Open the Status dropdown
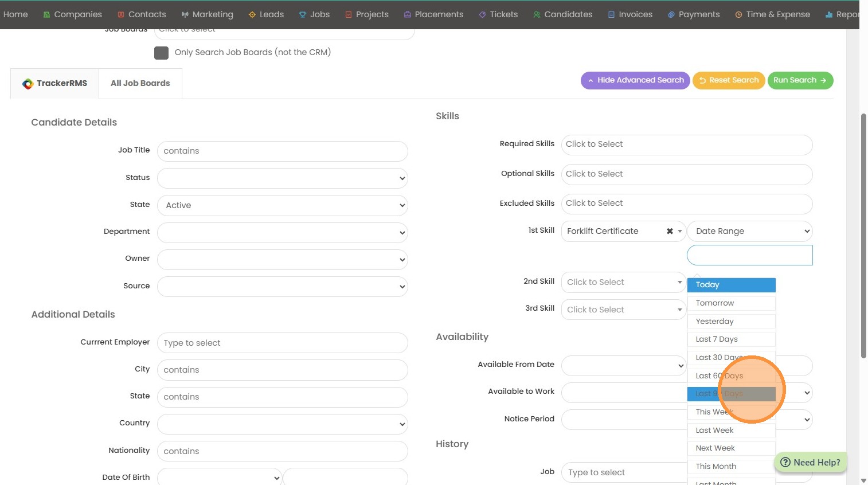Screen dimensions: 868x485 click(x=282, y=178)
